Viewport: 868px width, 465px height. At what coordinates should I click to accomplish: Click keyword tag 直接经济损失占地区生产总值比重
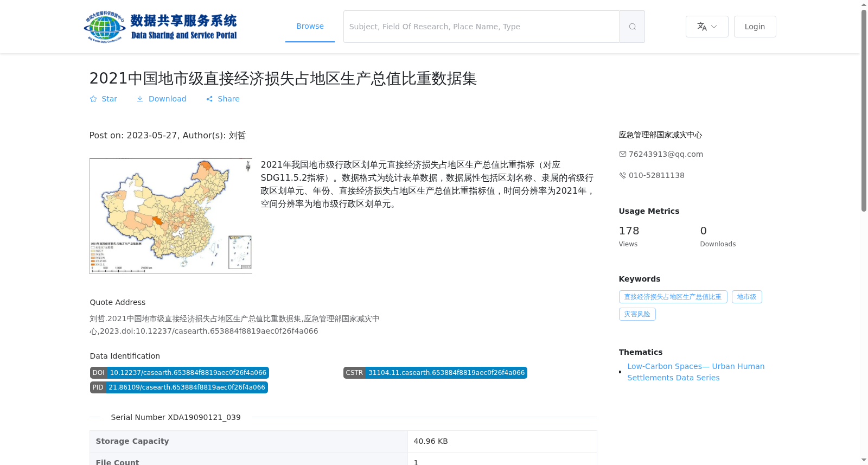(673, 297)
